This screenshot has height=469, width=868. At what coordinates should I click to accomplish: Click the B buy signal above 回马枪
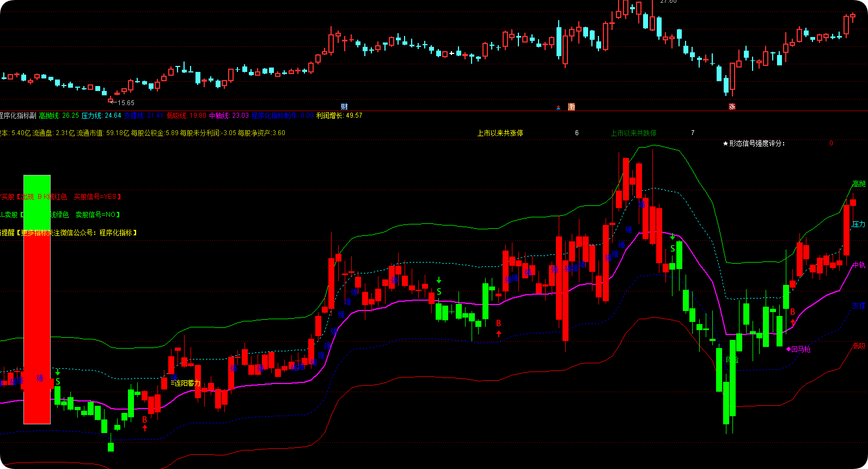pyautogui.click(x=793, y=312)
